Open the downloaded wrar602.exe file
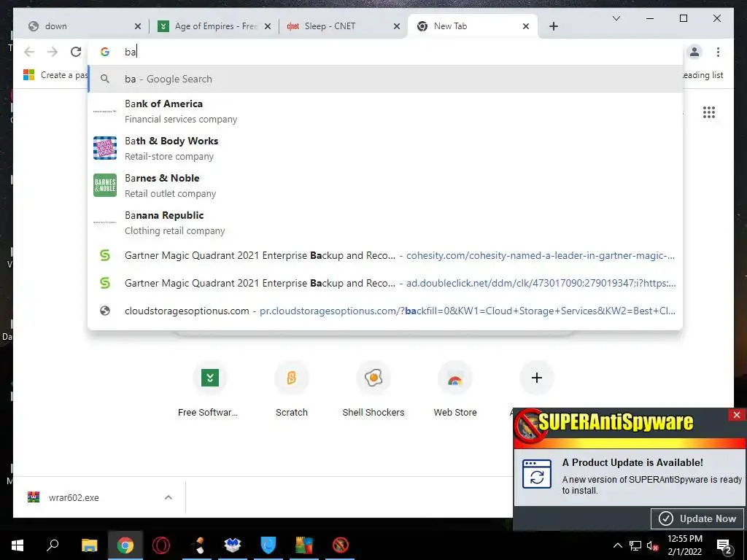 74,497
